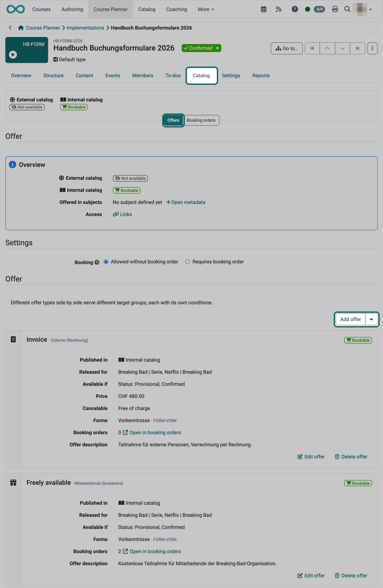Viewport: 383px width, 588px height.
Task: Switch to Offers segment toggle
Action: point(173,120)
